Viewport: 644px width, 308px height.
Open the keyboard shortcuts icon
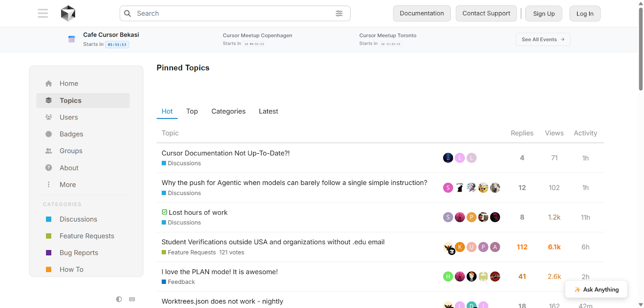tap(132, 299)
